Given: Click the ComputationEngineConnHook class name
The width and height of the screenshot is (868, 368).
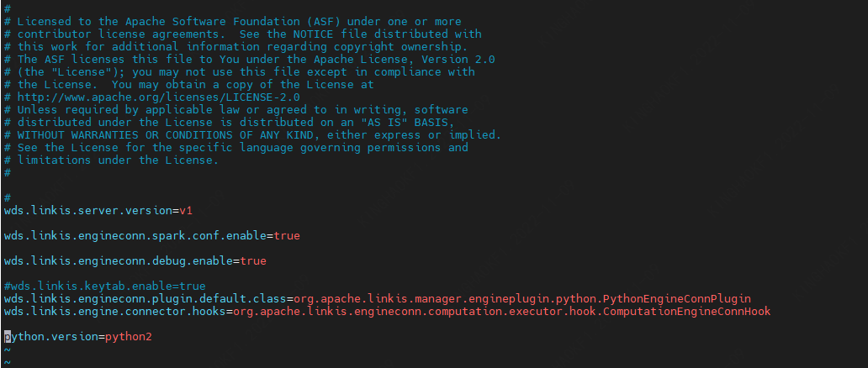Looking at the screenshot, I should [688, 312].
